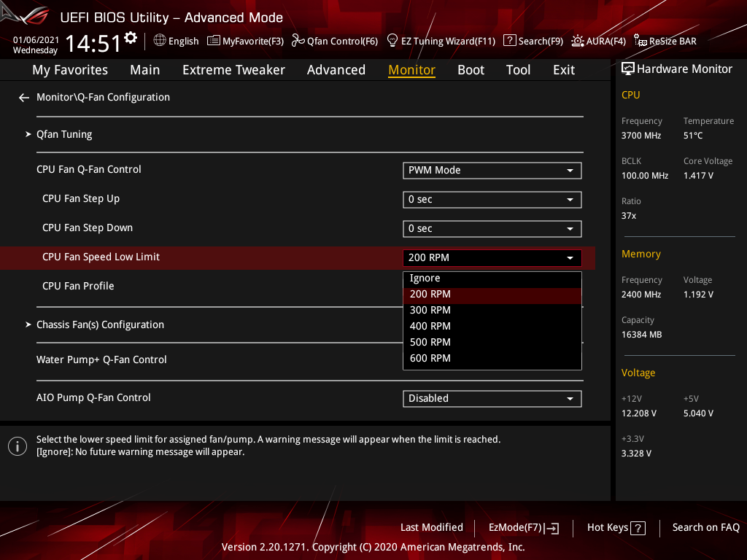
Task: Open Search(F9) question mark icon
Action: tap(509, 41)
